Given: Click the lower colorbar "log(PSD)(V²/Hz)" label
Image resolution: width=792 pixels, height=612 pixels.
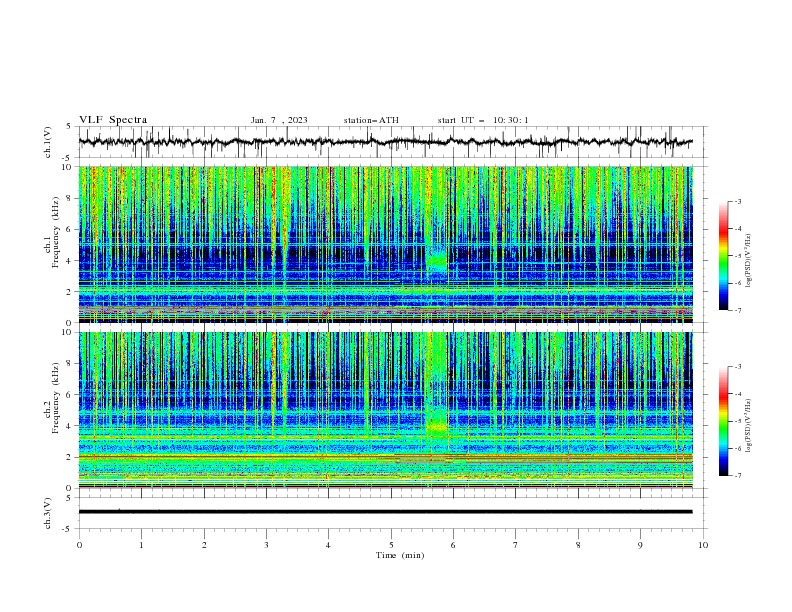Looking at the screenshot, I should coord(749,425).
